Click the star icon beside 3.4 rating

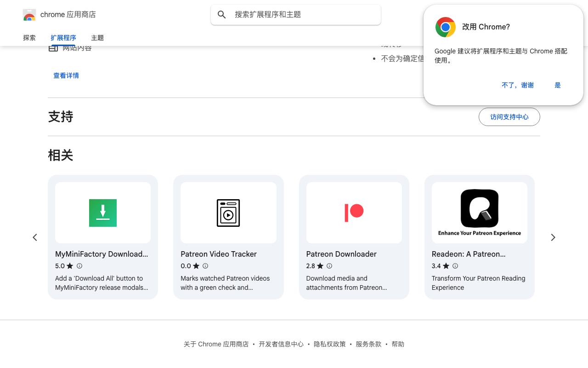click(x=446, y=266)
